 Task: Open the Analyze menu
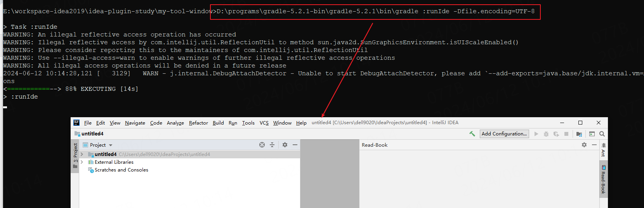tap(175, 123)
